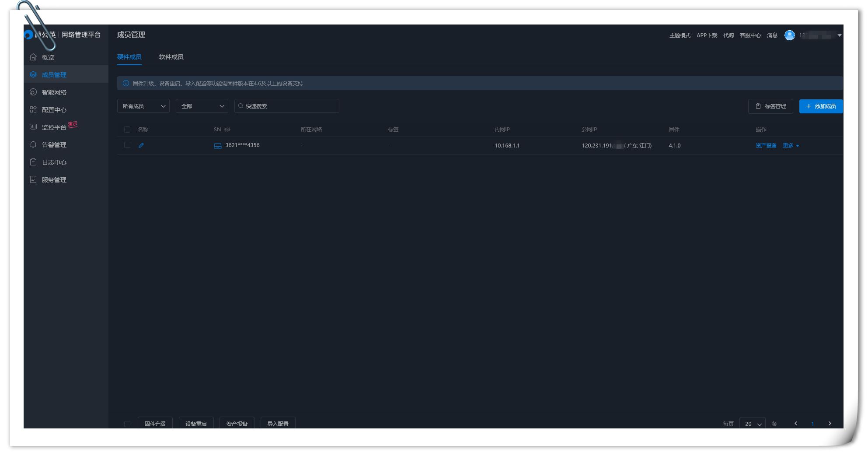Tick the bottom batch-select checkbox
This screenshot has width=868, height=456.
pyautogui.click(x=127, y=424)
